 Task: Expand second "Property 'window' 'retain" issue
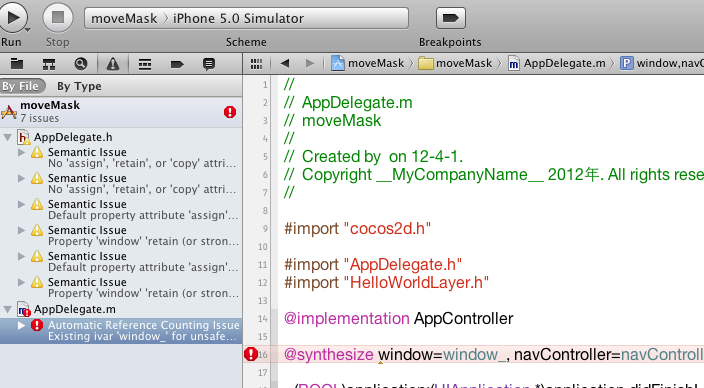(21, 282)
